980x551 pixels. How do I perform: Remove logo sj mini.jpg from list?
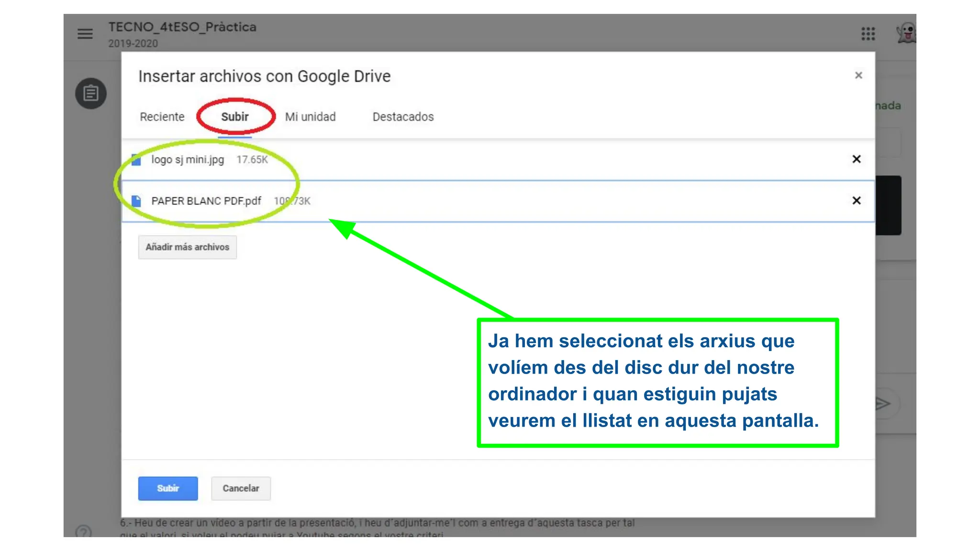pyautogui.click(x=857, y=159)
